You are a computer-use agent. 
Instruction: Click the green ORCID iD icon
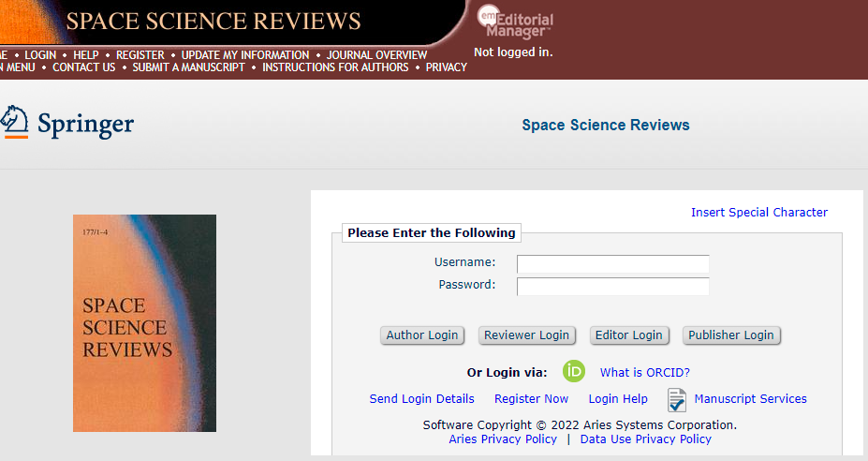click(x=574, y=371)
